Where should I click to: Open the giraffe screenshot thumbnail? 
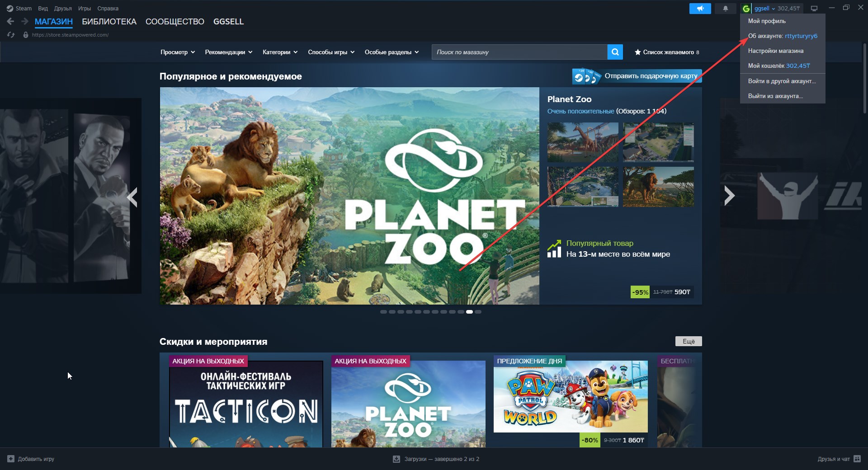pyautogui.click(x=583, y=142)
